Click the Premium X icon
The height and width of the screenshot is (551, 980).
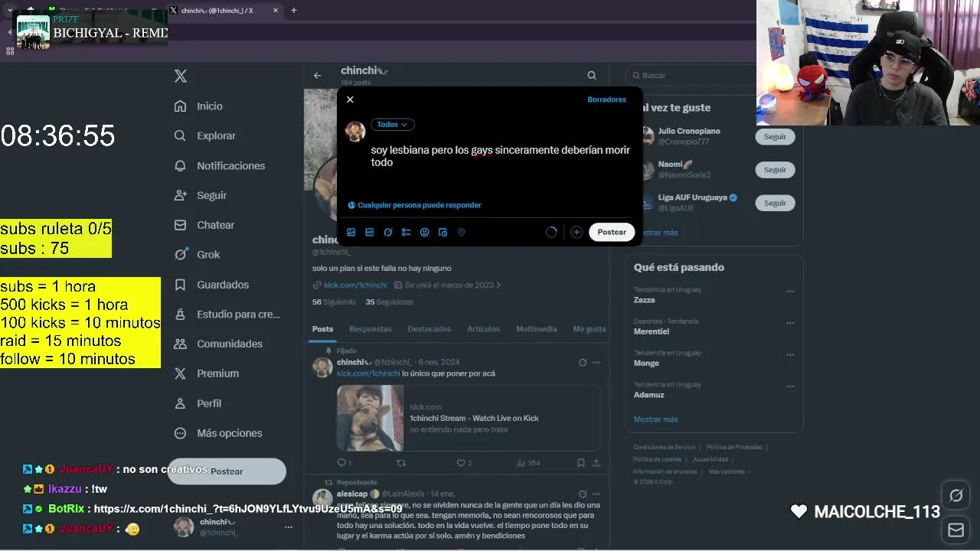pyautogui.click(x=180, y=373)
